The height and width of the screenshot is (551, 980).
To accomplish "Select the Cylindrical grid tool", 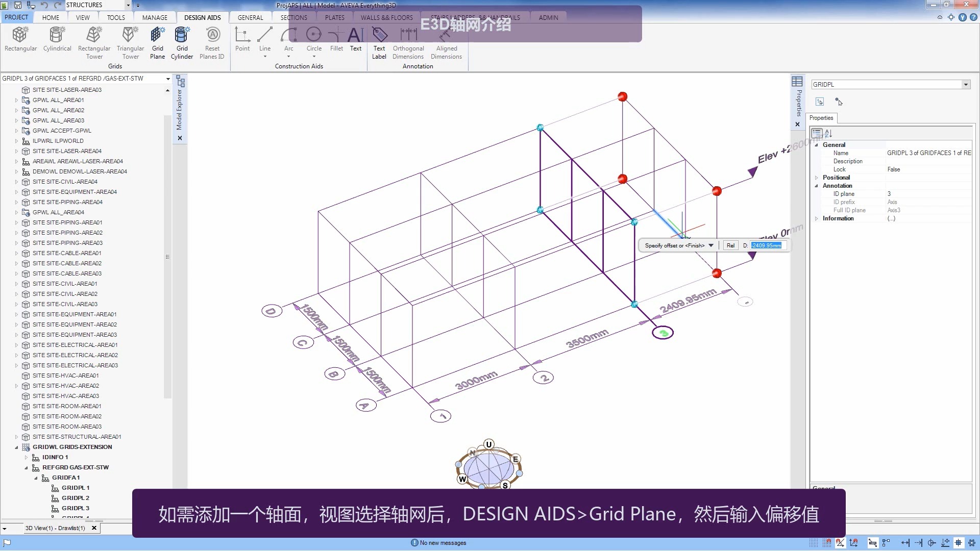I will coord(57,41).
